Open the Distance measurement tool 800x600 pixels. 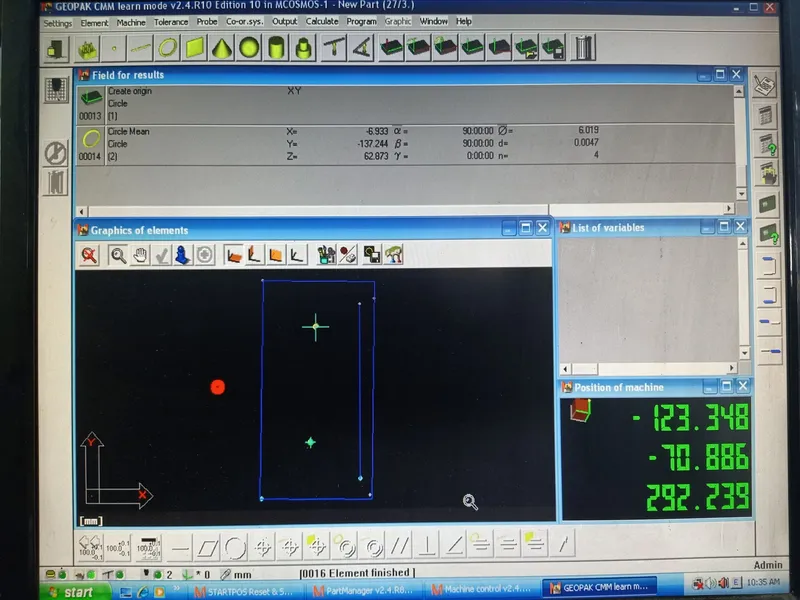coord(334,48)
